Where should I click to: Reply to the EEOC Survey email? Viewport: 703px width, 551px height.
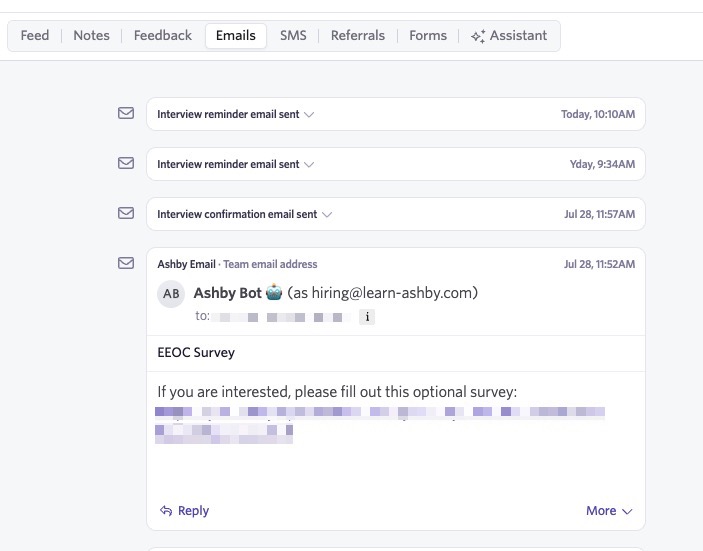click(185, 511)
